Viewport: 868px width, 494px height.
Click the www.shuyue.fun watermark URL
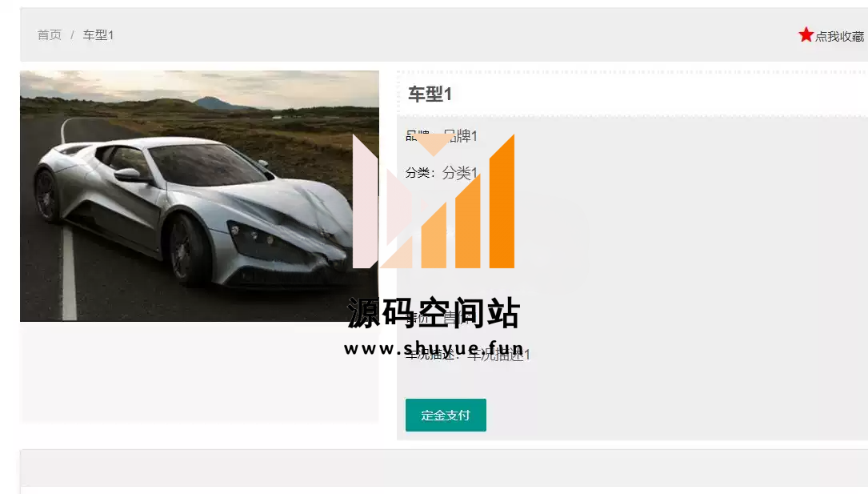tap(434, 348)
